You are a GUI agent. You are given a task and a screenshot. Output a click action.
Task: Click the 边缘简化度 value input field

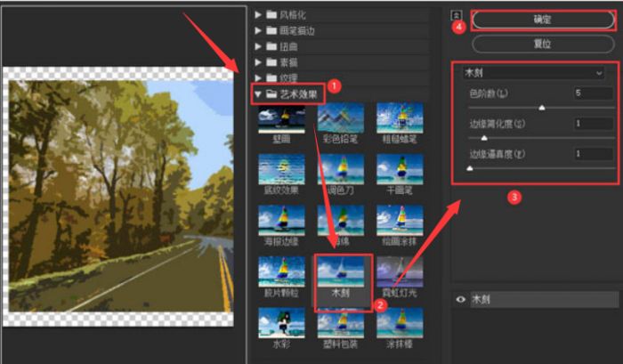[593, 123]
